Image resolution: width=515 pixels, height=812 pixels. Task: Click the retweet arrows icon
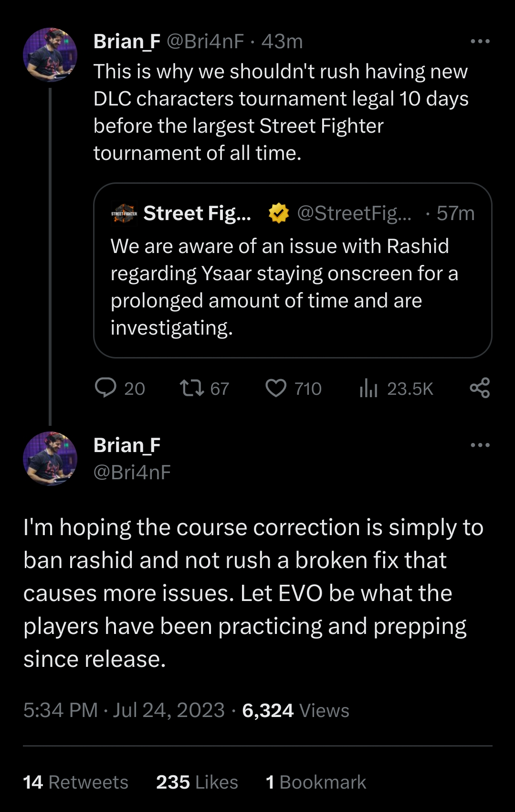[191, 388]
